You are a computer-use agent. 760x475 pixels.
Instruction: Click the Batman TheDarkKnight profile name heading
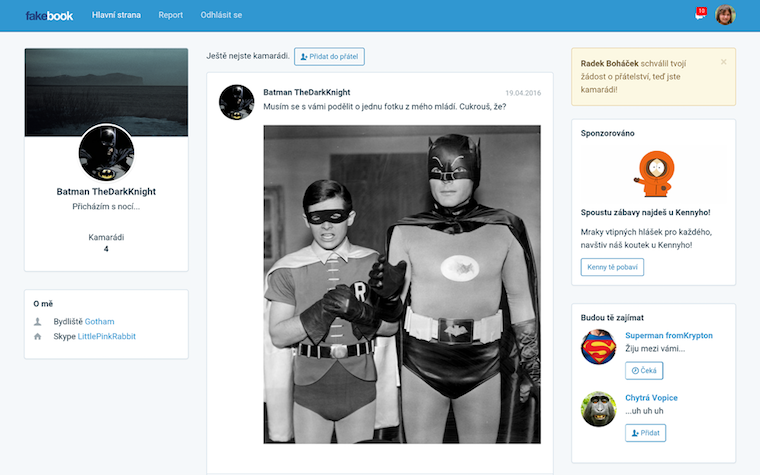coord(106,191)
